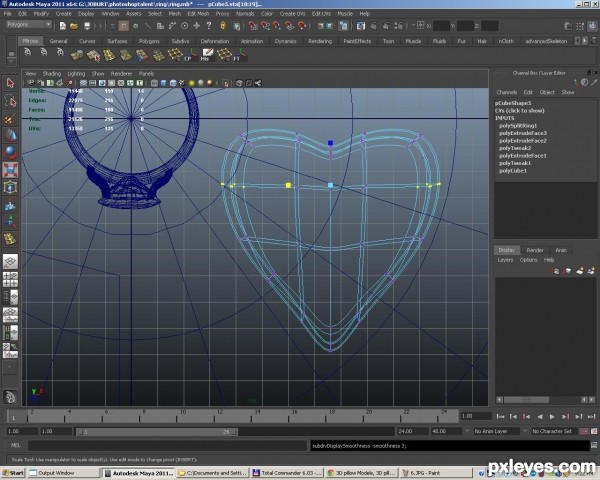Click the snap to curves magnet icon
Viewport: 600px width, 480px height.
(265, 26)
